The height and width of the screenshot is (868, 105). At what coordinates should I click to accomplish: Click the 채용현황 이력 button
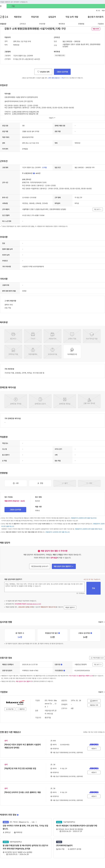coord(94,705)
